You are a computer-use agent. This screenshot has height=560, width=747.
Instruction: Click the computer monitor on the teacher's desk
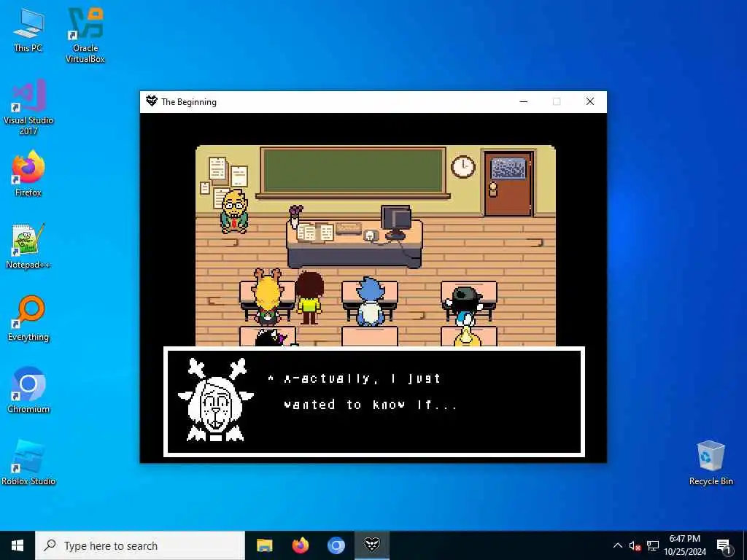coord(396,221)
